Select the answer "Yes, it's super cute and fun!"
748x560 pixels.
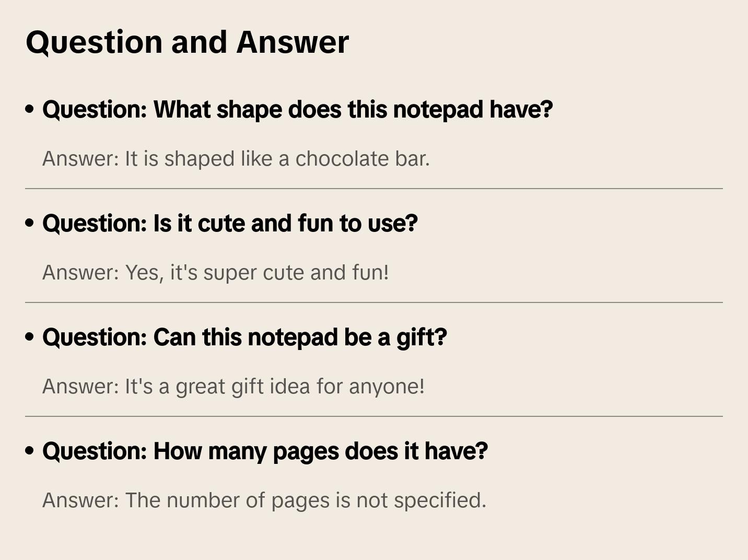click(215, 273)
